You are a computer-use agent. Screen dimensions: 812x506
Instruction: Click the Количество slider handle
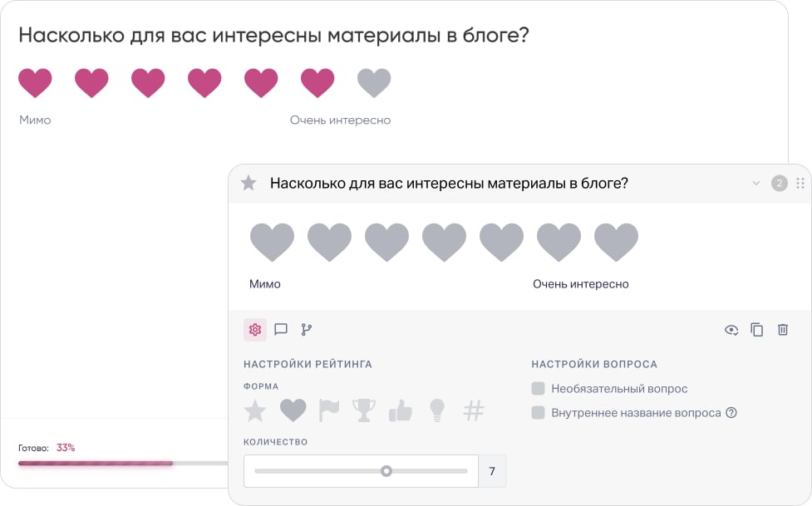coord(386,471)
